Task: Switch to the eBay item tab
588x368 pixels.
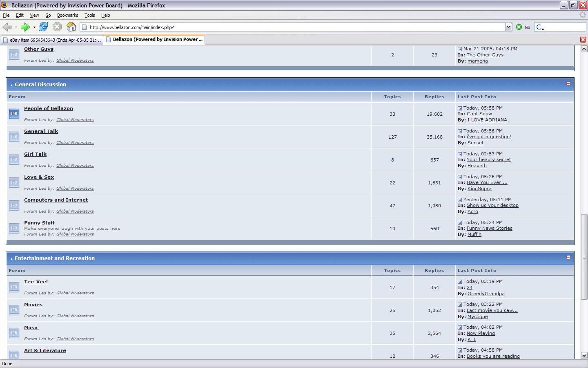Action: tap(52, 40)
